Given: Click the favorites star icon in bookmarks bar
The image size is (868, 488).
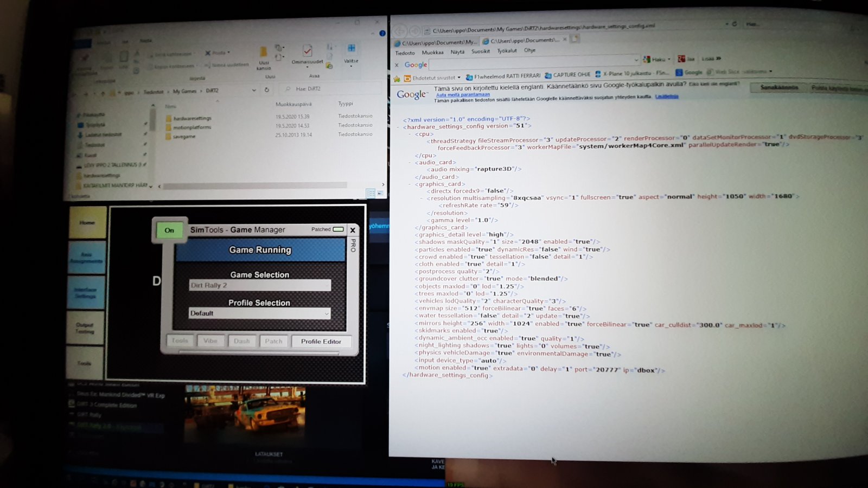Looking at the screenshot, I should pos(397,79).
